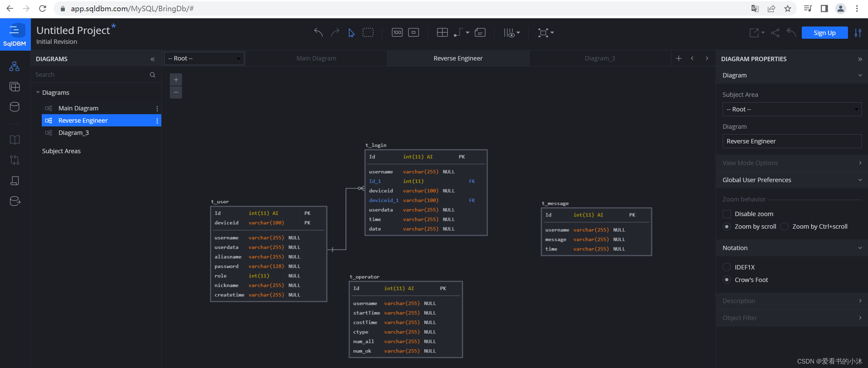Select the t_operator table header

(x=364, y=277)
